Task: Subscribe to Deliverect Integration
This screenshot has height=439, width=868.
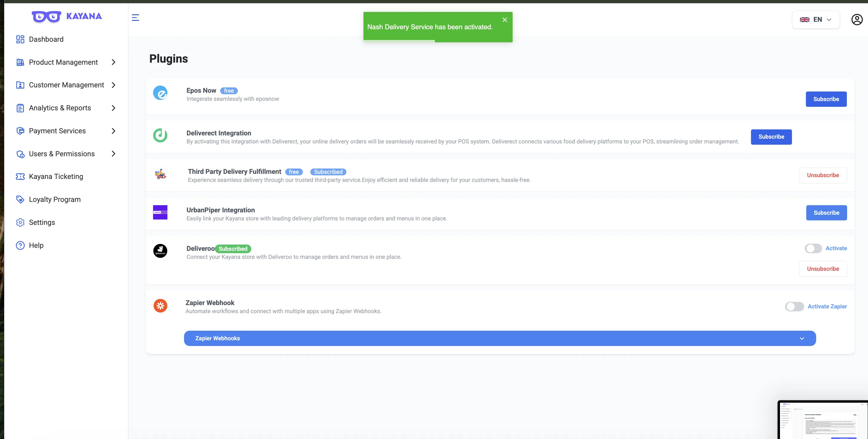Action: pos(771,137)
